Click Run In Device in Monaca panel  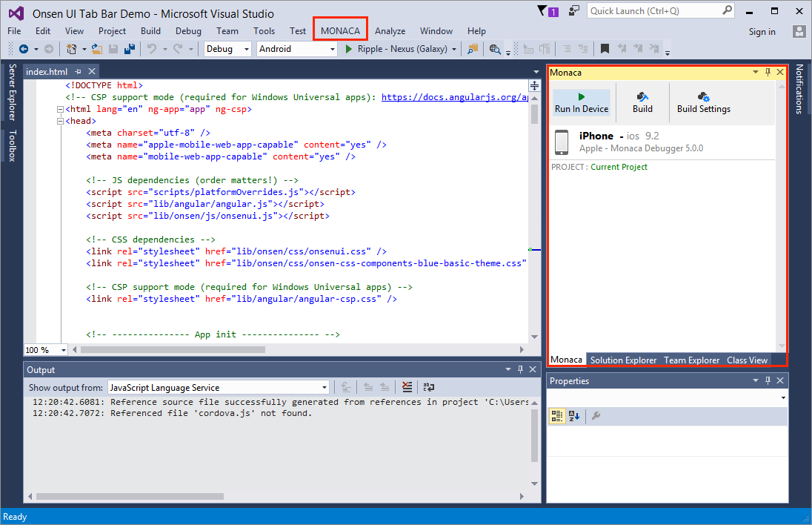click(x=582, y=102)
